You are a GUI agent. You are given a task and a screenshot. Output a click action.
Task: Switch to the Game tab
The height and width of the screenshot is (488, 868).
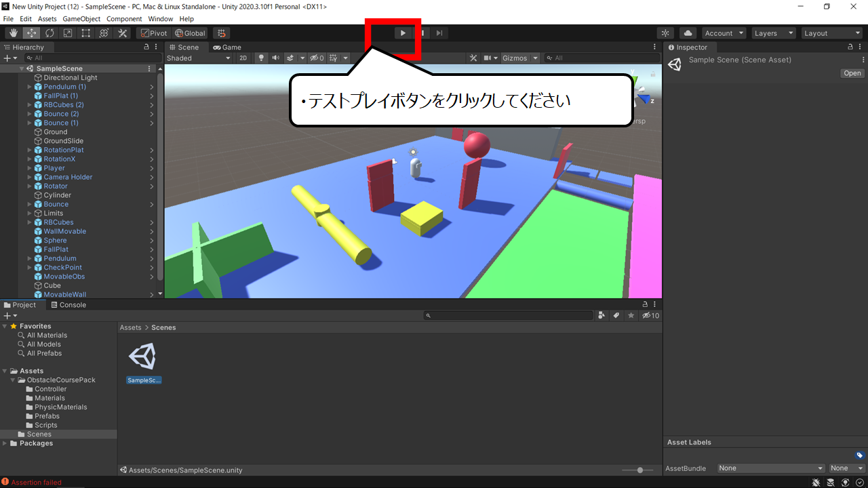pos(226,47)
